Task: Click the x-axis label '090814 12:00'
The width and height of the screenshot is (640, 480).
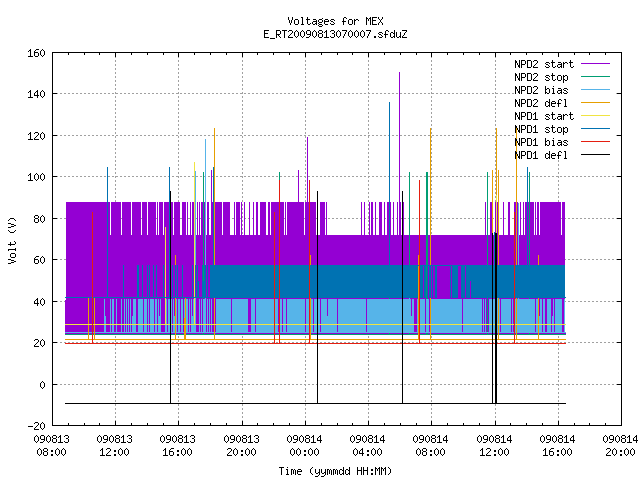Action: click(494, 446)
